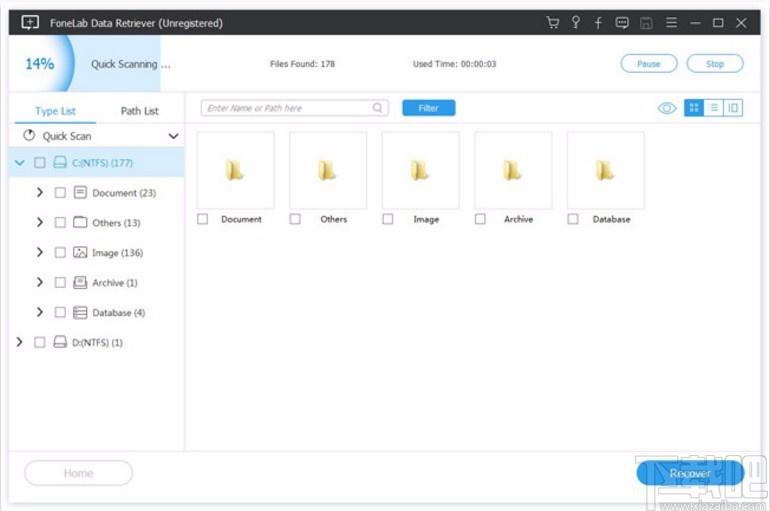
Task: Expand the Database (4) node
Action: click(40, 312)
